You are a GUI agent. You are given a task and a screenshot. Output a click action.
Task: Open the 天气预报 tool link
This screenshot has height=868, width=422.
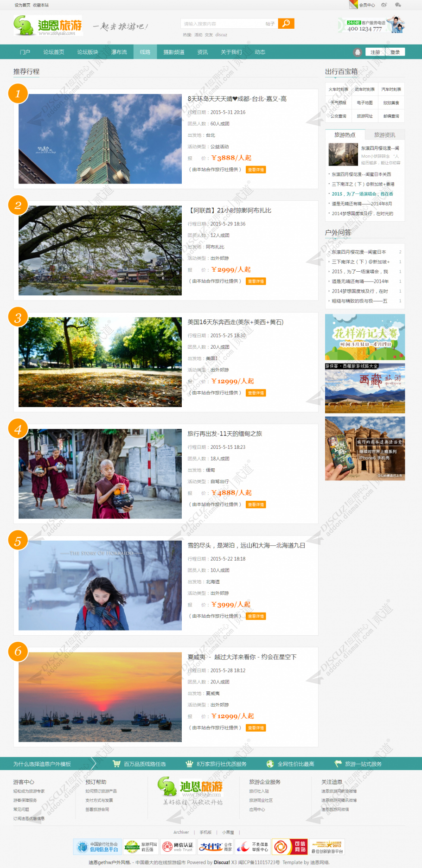(x=338, y=102)
